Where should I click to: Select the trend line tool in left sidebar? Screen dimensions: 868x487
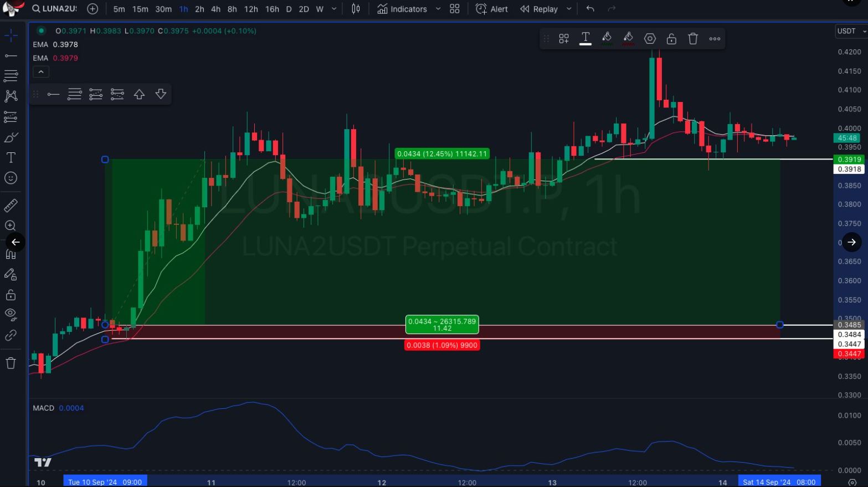point(11,56)
